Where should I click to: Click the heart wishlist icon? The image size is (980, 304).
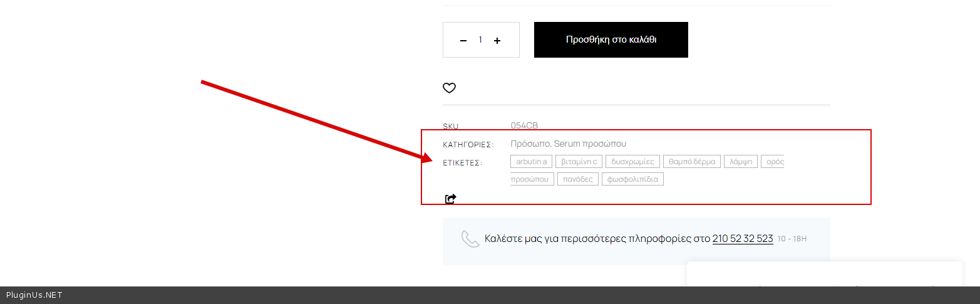click(449, 88)
